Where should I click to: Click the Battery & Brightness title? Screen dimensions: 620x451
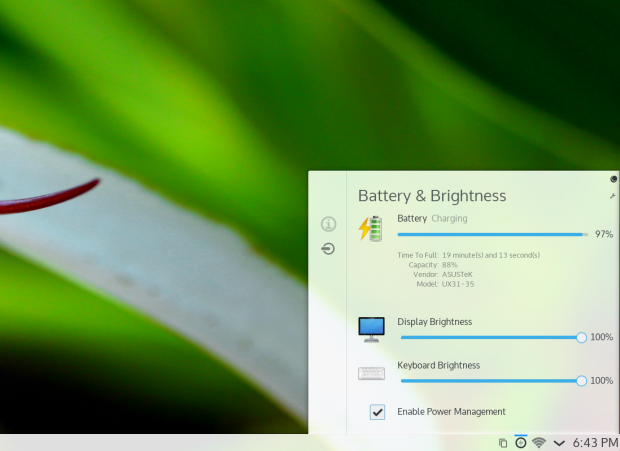432,196
